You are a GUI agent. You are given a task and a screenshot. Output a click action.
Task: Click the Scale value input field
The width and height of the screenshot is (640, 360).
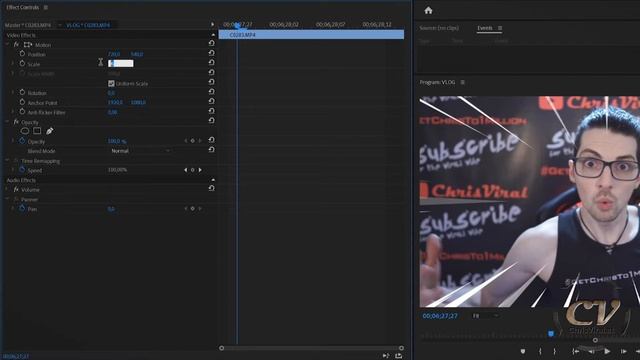tap(121, 63)
